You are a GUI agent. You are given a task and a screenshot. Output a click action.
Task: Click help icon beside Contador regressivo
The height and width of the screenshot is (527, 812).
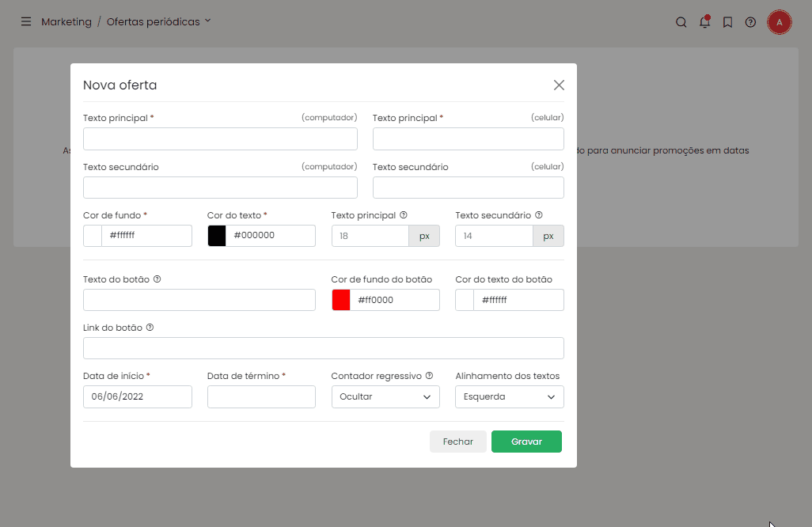[x=430, y=376]
